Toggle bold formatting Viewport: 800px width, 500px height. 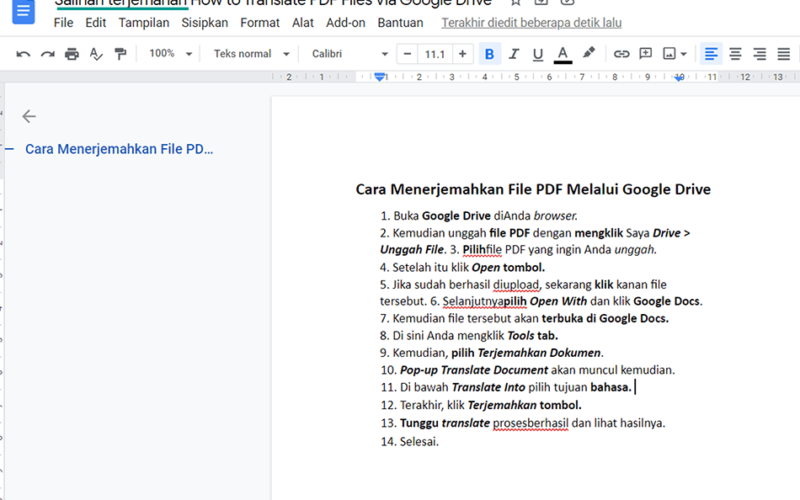pyautogui.click(x=489, y=54)
